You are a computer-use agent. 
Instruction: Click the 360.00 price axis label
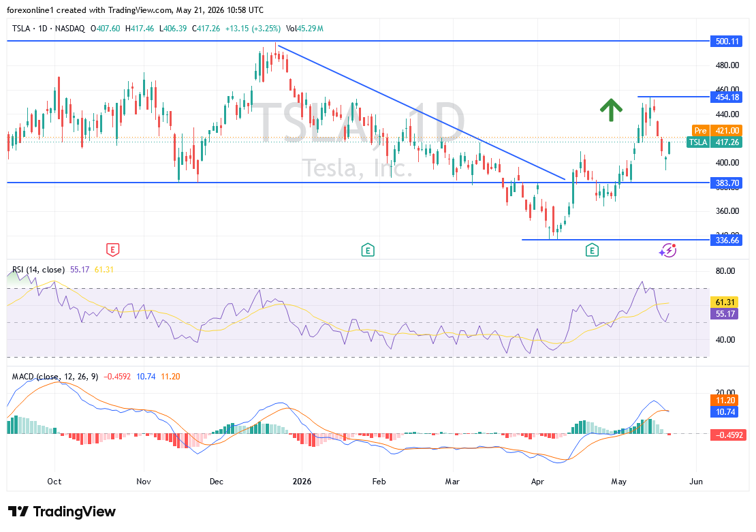coord(727,210)
